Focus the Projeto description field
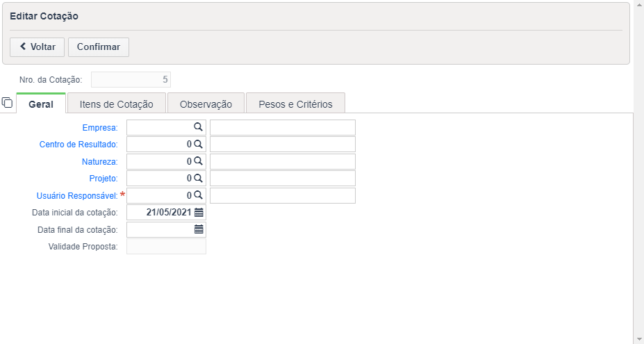 (283, 179)
